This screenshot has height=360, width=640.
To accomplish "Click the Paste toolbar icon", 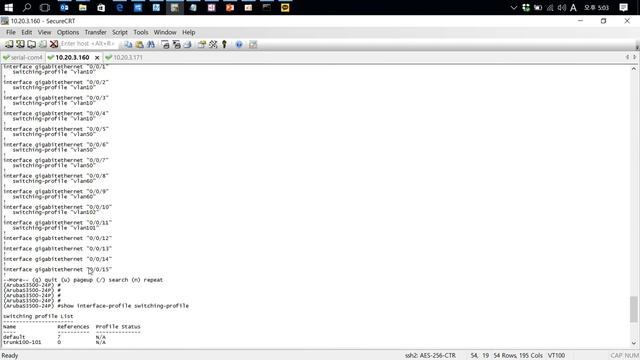I will (x=140, y=44).
